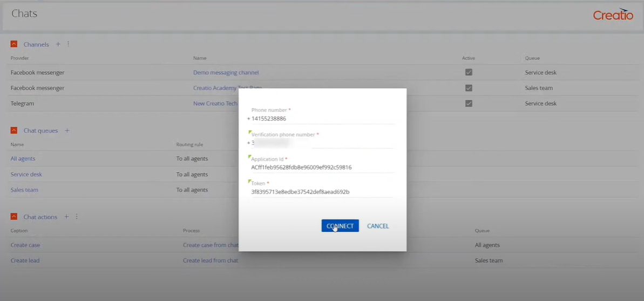Click the Chat queues section title
The height and width of the screenshot is (301, 644).
pos(40,131)
